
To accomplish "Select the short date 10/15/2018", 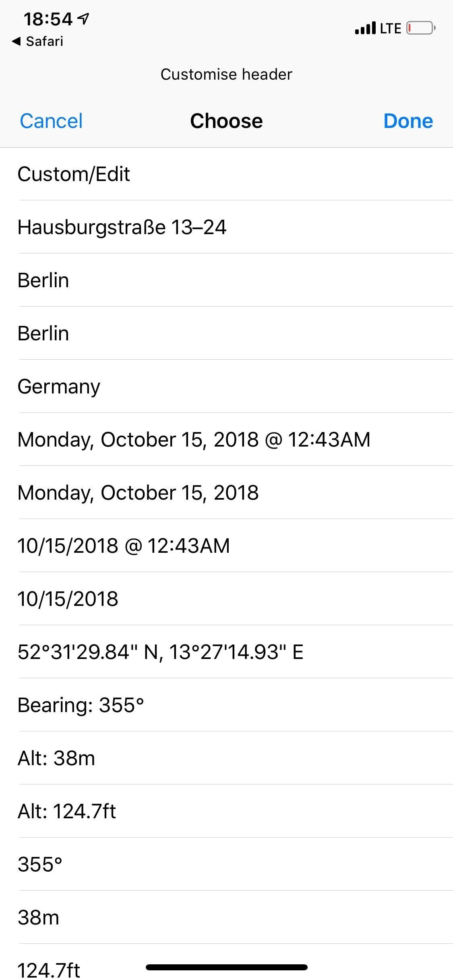I will [x=68, y=599].
